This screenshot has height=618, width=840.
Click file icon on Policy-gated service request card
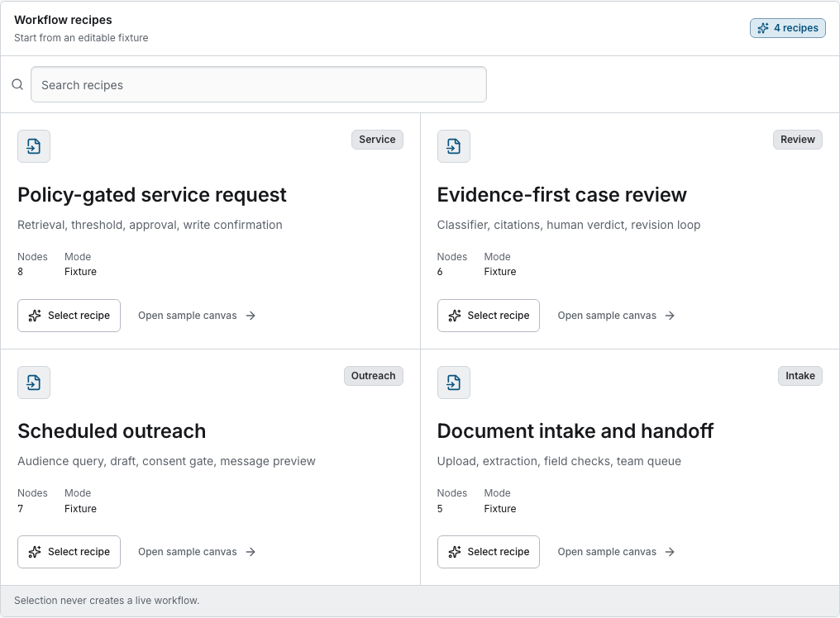point(34,146)
